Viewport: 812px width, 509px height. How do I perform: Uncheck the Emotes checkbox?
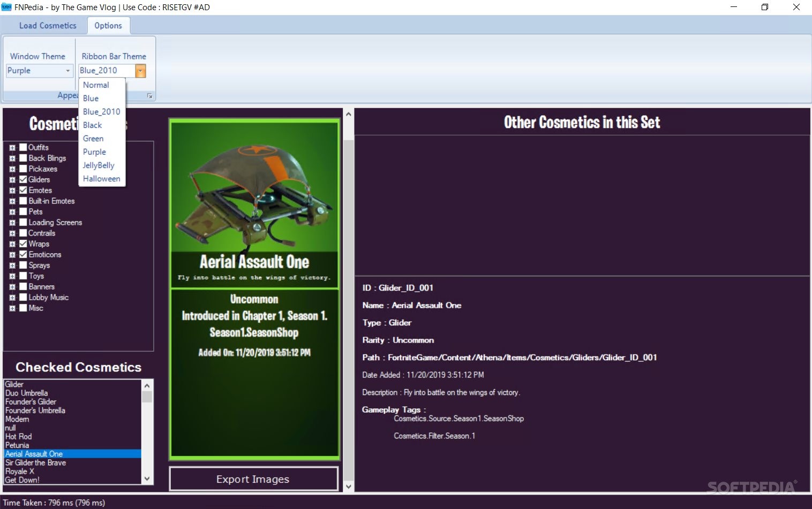23,190
